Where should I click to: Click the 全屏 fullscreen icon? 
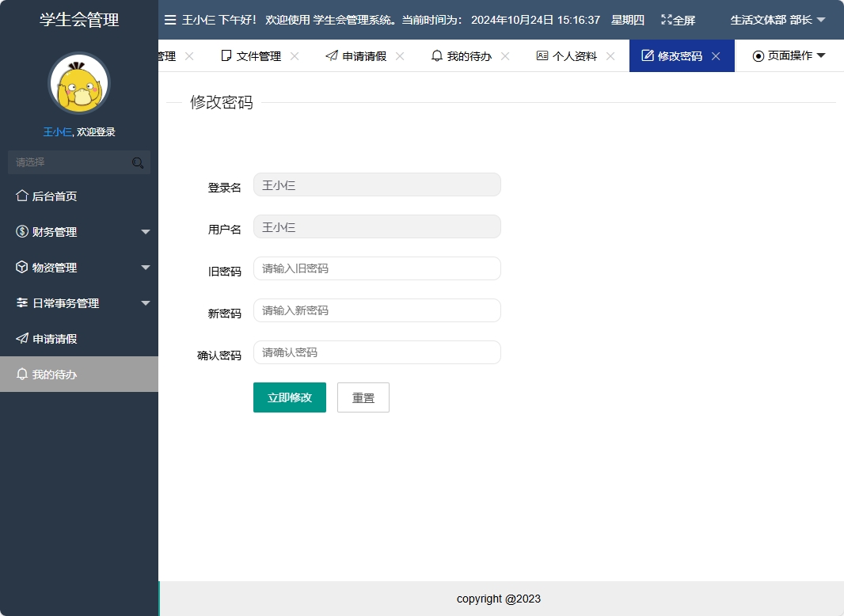(667, 20)
